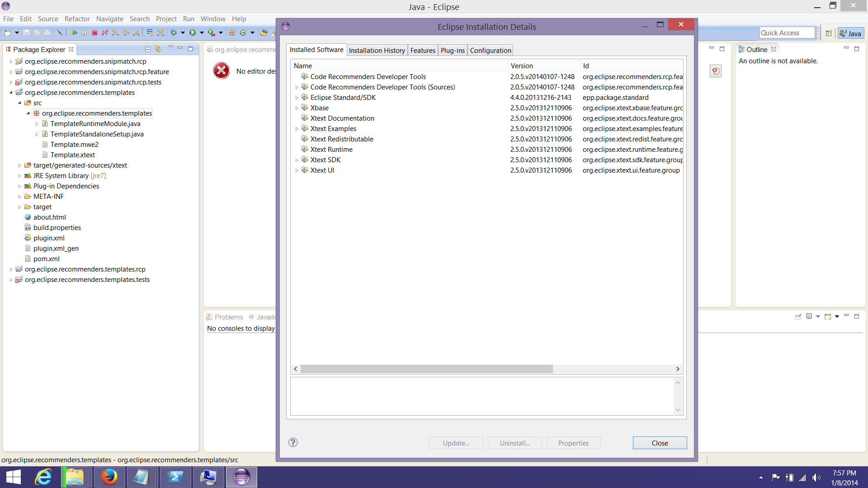Switch to the Configuration tab

pyautogui.click(x=491, y=50)
